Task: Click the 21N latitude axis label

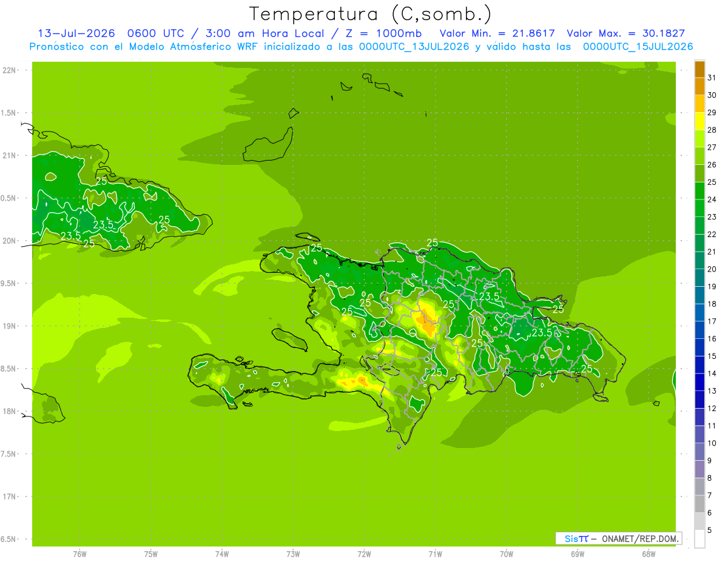Action: click(8, 156)
